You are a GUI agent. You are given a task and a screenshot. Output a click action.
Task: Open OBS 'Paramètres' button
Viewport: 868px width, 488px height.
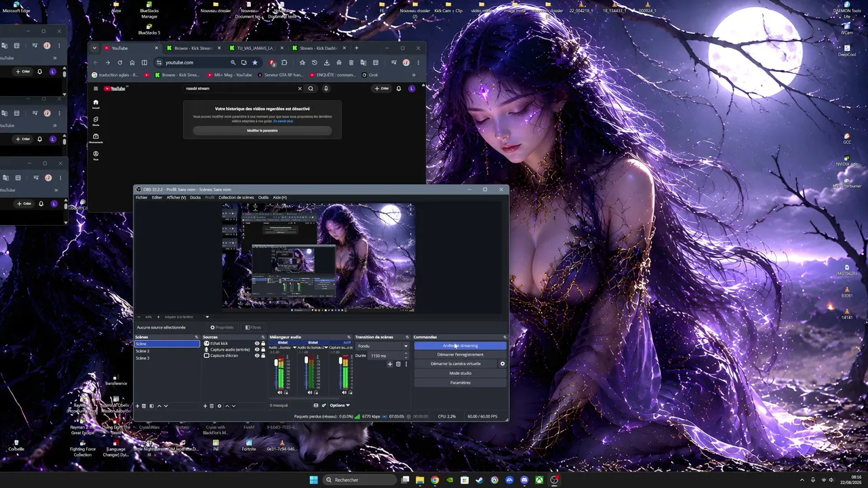(460, 383)
